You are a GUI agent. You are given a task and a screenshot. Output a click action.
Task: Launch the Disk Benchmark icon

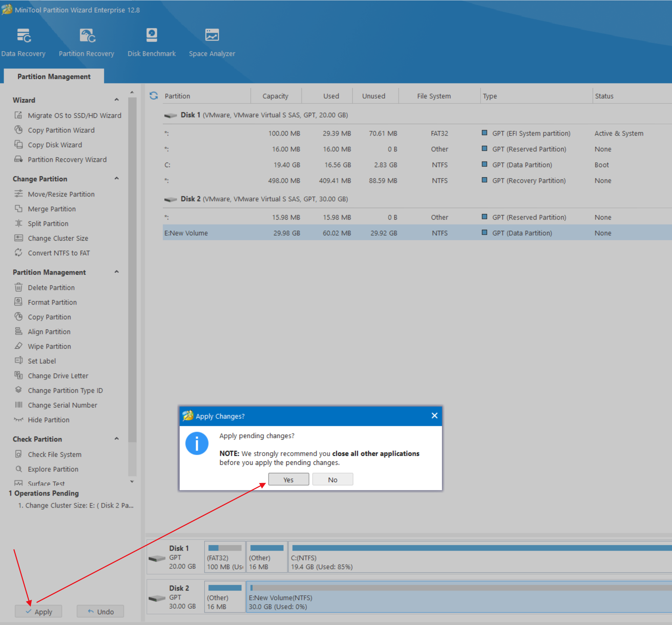click(x=151, y=35)
